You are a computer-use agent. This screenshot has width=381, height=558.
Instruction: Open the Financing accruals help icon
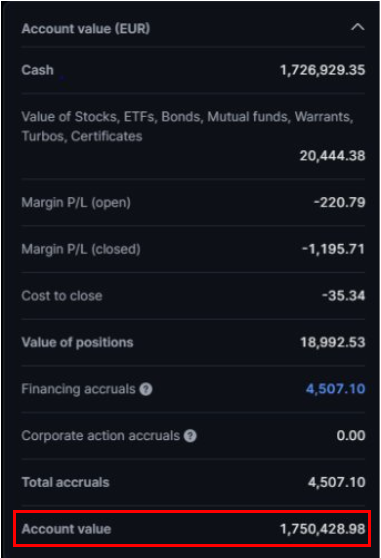146,389
